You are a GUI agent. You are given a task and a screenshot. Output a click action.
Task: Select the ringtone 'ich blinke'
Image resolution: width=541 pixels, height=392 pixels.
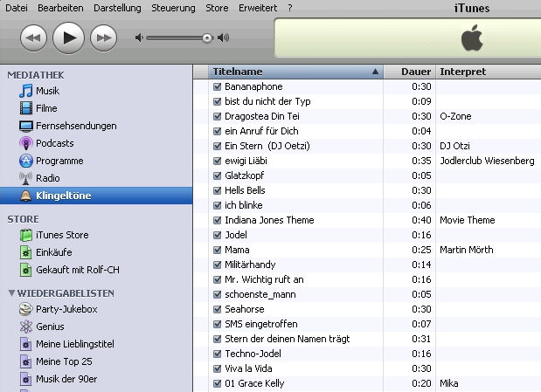tap(244, 205)
